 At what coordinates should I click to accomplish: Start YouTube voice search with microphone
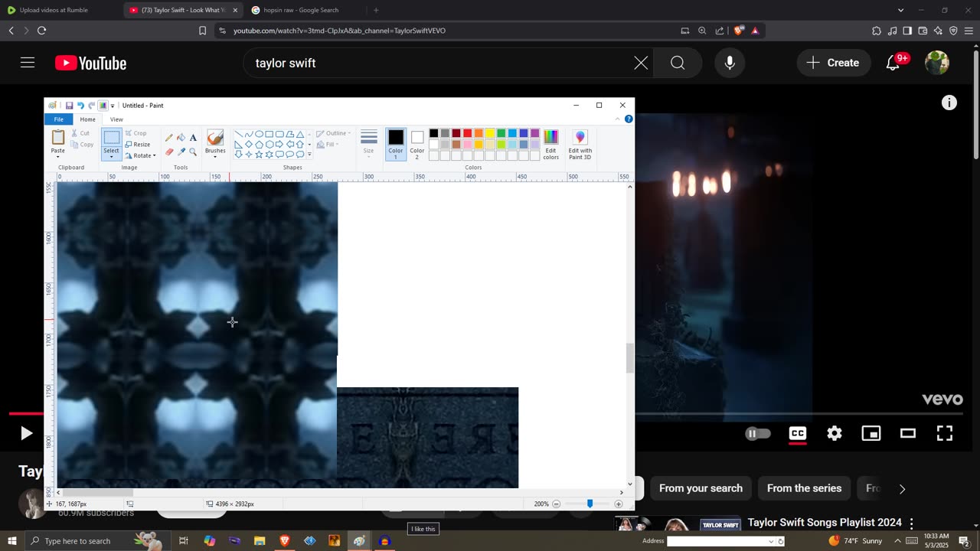click(x=730, y=63)
